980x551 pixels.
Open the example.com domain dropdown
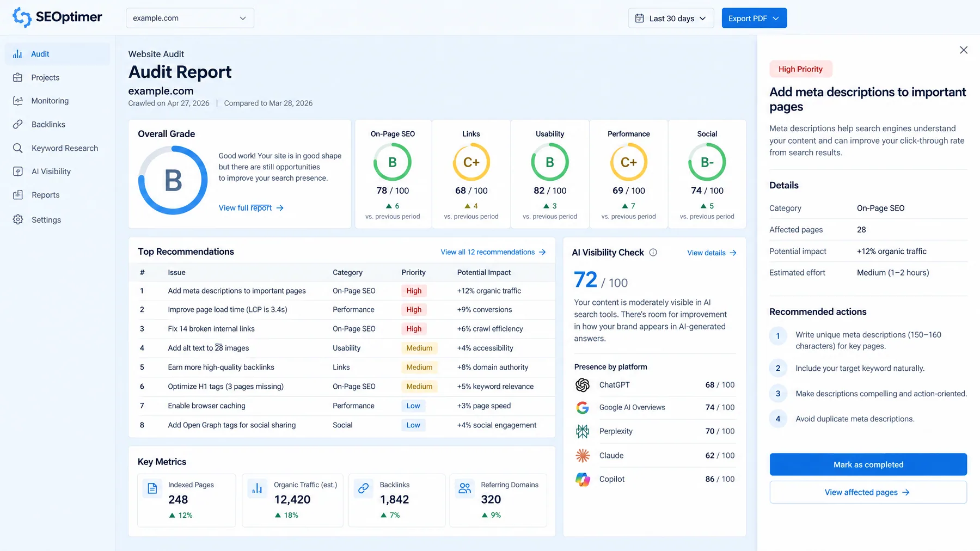click(x=189, y=18)
